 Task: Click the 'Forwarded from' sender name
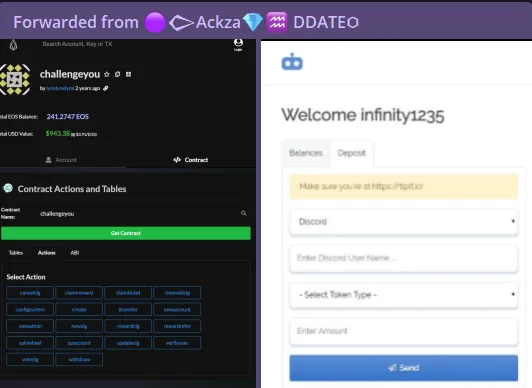(251, 22)
